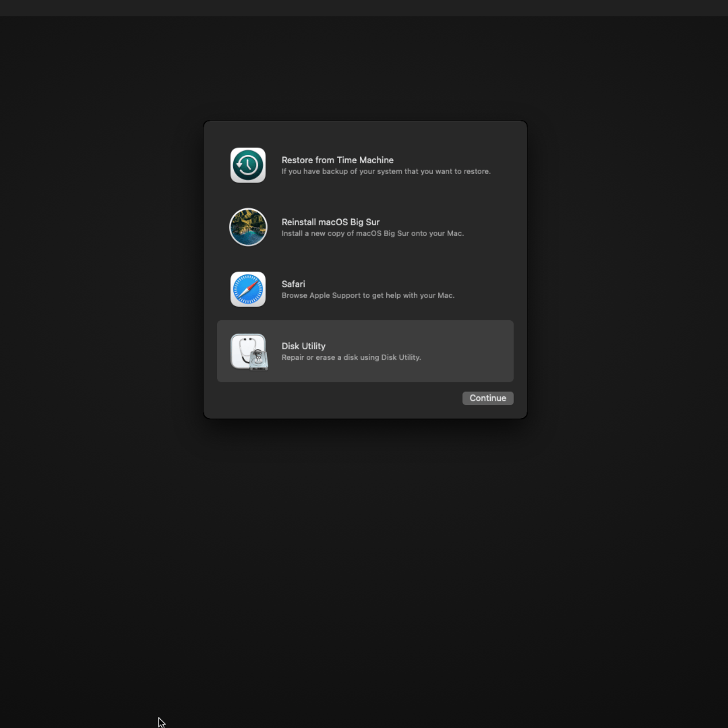Click the empty top menu bar strip
This screenshot has width=728, height=728.
[364, 8]
